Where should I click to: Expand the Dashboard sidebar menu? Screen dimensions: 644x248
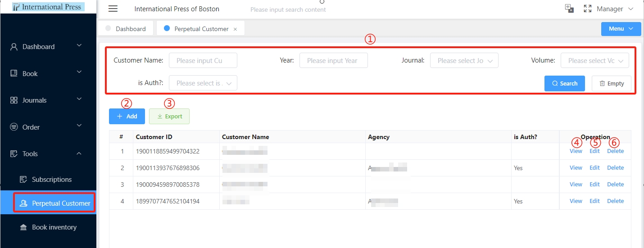point(79,45)
